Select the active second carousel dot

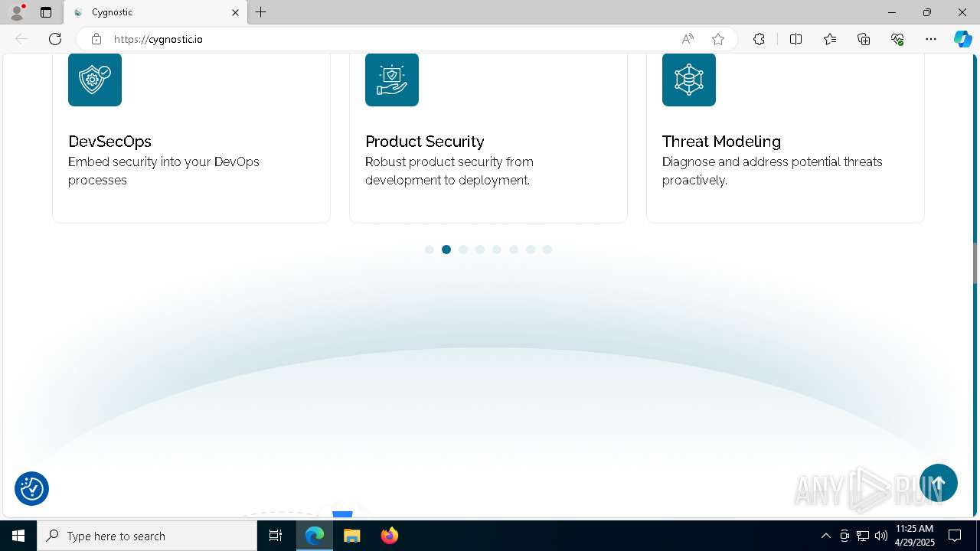point(446,249)
